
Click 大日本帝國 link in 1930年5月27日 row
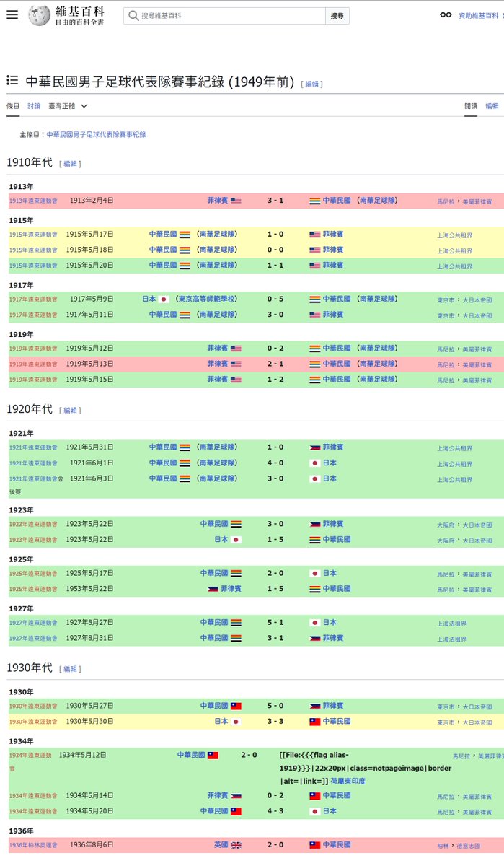pyautogui.click(x=476, y=707)
